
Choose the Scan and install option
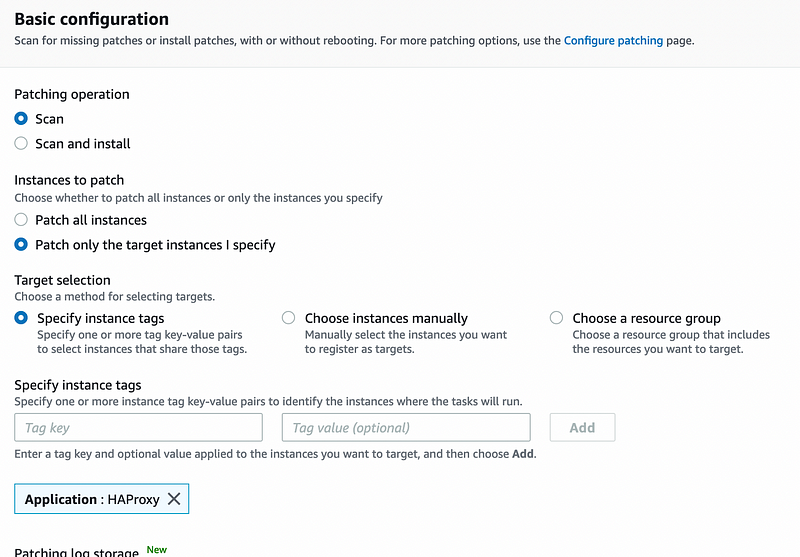[21, 143]
